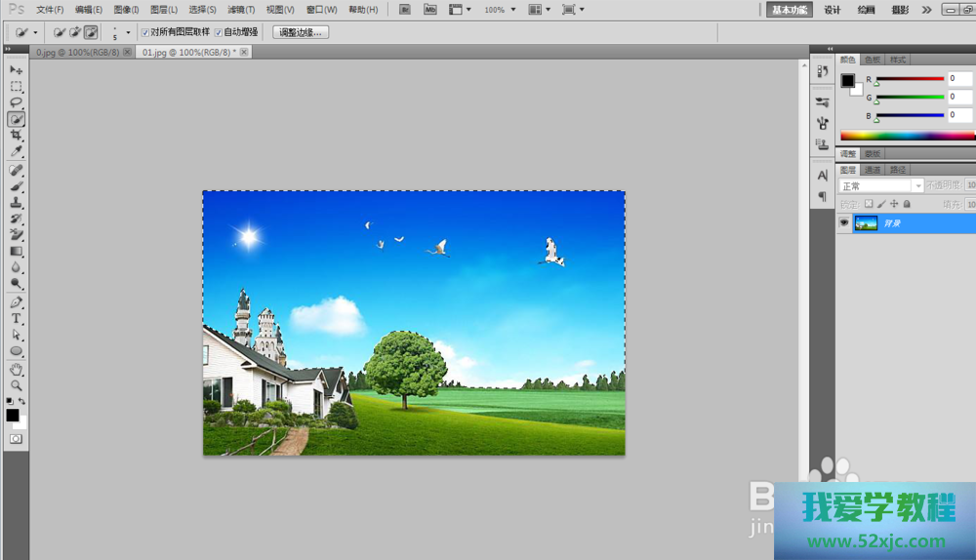Launch Adobe Bridge from top bar
Image resolution: width=976 pixels, height=560 pixels.
click(405, 10)
